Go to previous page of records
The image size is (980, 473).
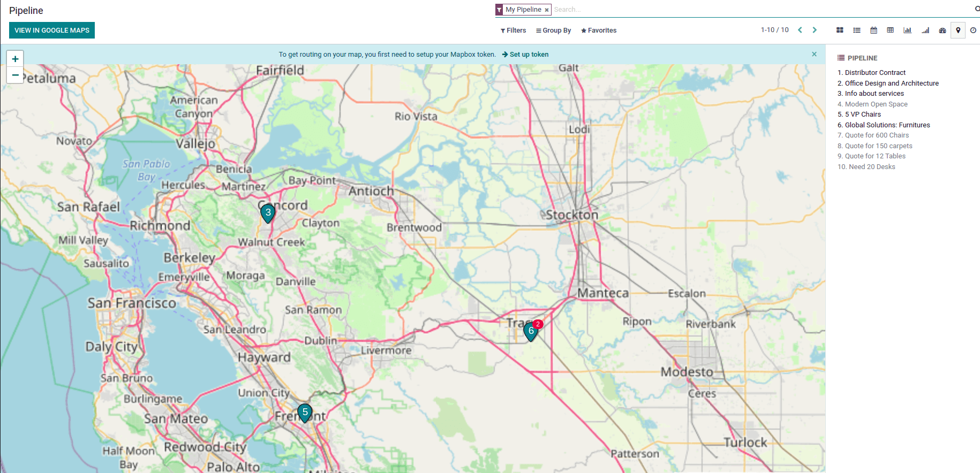pyautogui.click(x=800, y=30)
